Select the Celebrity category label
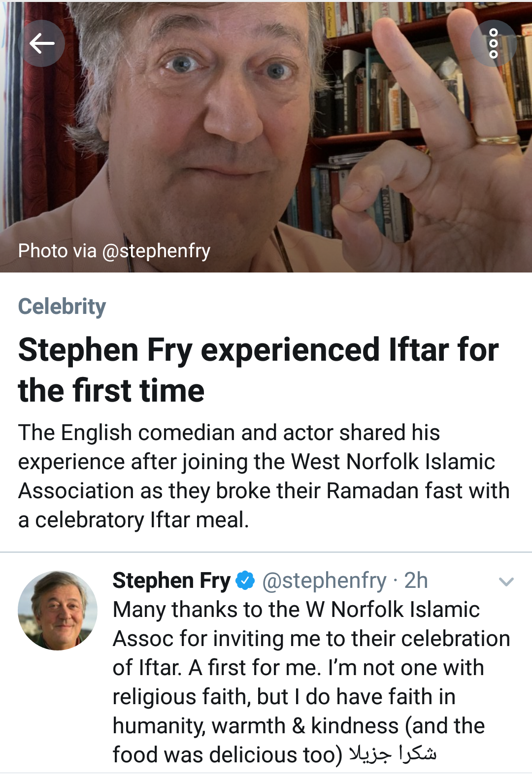This screenshot has height=784, width=532. pos(62,307)
